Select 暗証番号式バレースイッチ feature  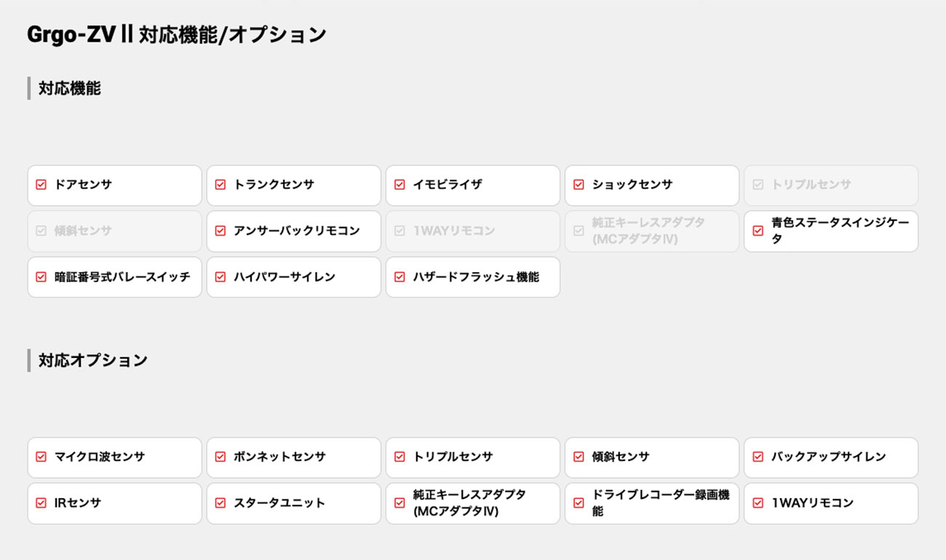point(115,277)
